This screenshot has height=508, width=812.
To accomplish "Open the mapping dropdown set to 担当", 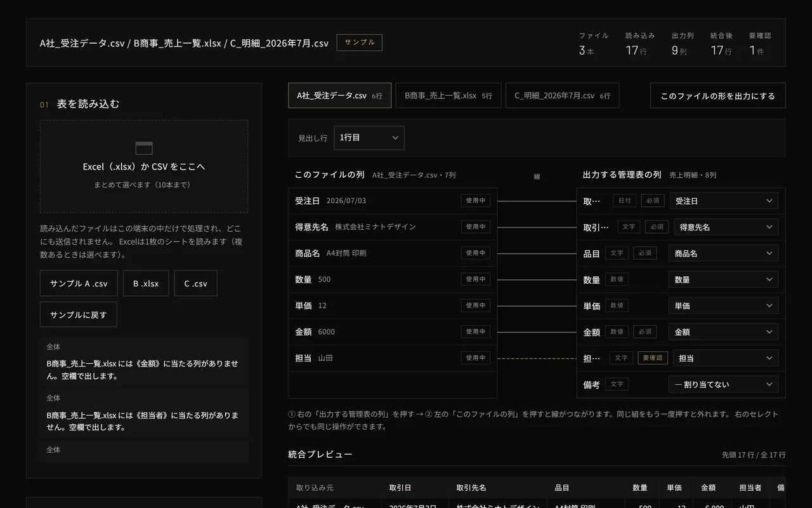I will (x=726, y=358).
